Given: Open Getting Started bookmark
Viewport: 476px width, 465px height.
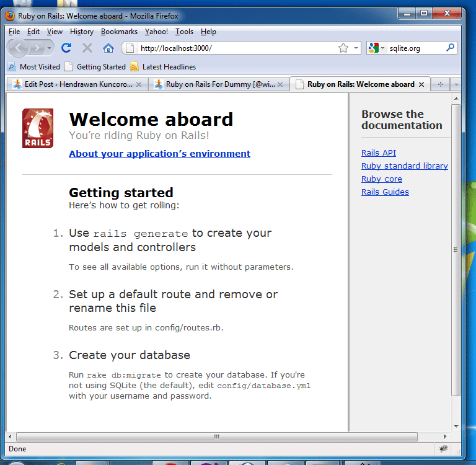Looking at the screenshot, I should click(x=95, y=66).
